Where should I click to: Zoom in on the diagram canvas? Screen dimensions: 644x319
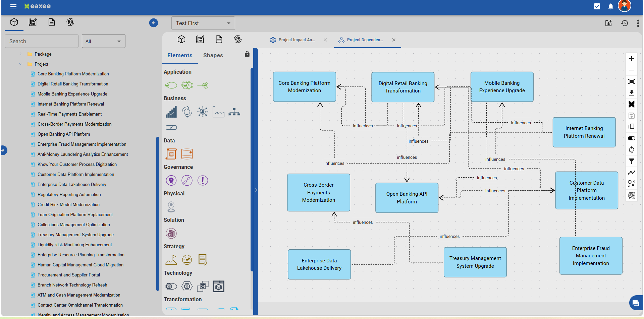(632, 59)
